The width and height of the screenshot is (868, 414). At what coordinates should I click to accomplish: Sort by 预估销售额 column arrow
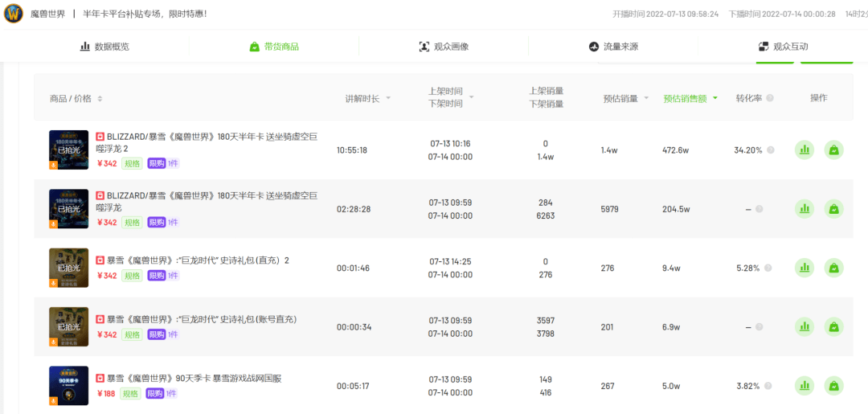tap(715, 99)
